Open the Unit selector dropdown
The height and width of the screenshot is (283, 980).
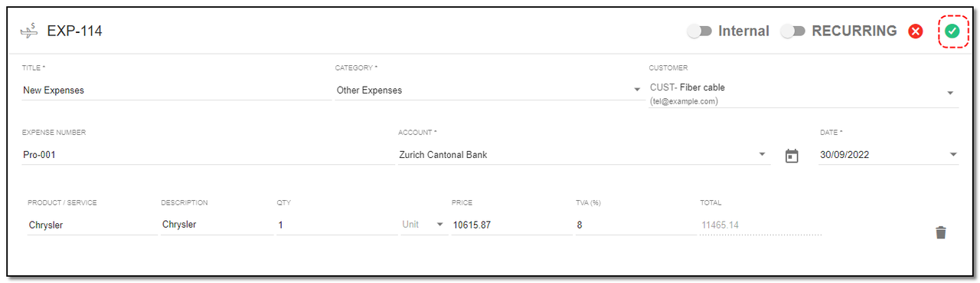coord(424,225)
